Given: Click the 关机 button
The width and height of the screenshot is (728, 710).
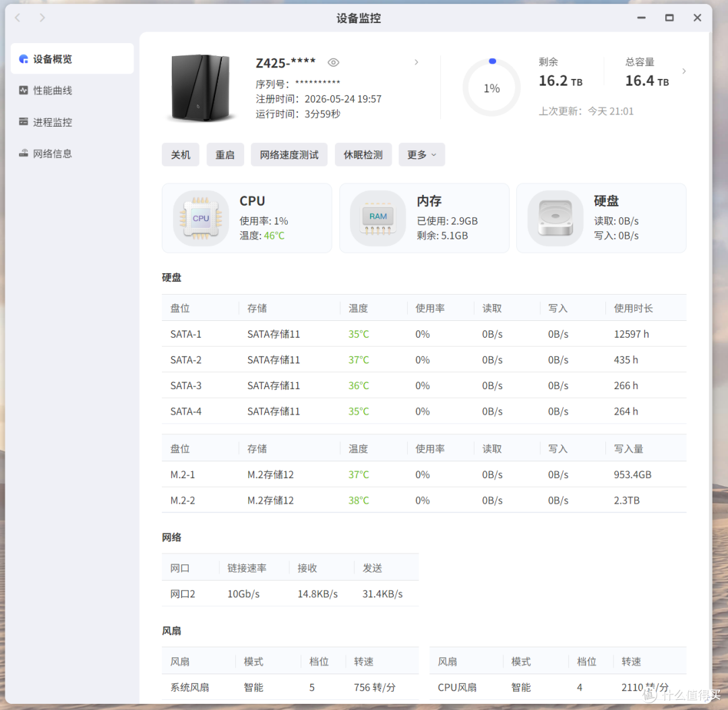Looking at the screenshot, I should tap(181, 154).
